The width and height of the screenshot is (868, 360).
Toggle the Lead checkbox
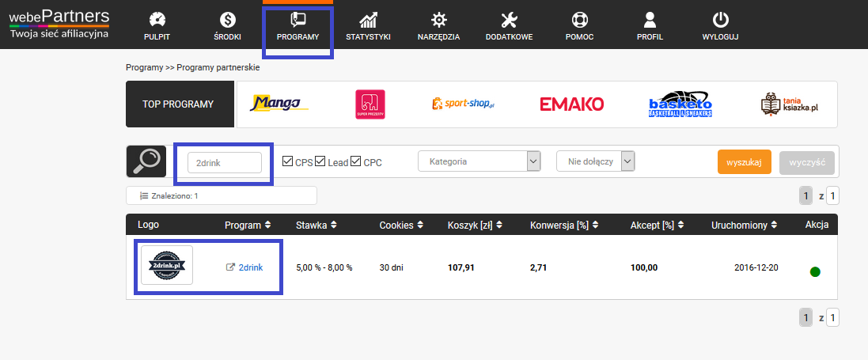click(x=320, y=161)
